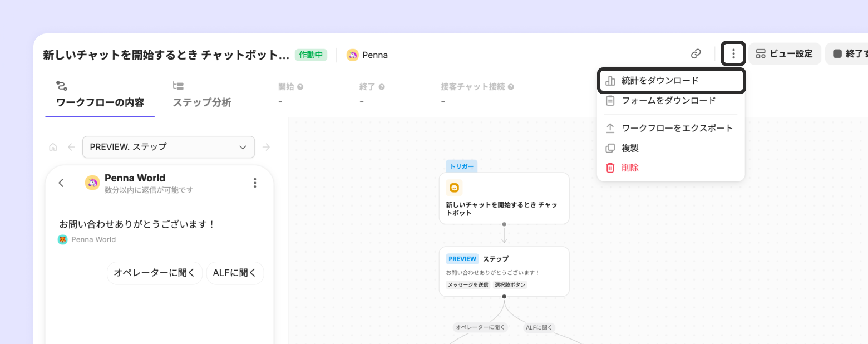Expand the PREVIEW. ステップ dropdown
The height and width of the screenshot is (344, 868).
[x=169, y=147]
